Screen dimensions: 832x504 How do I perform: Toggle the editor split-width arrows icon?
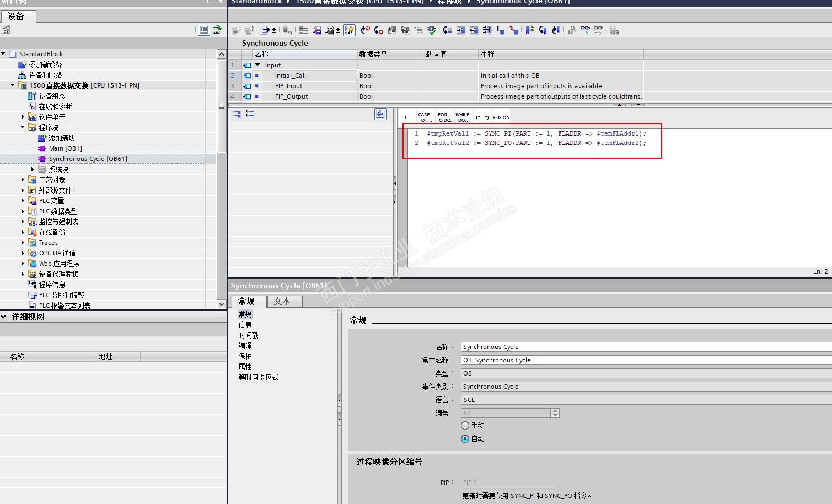tap(380, 114)
